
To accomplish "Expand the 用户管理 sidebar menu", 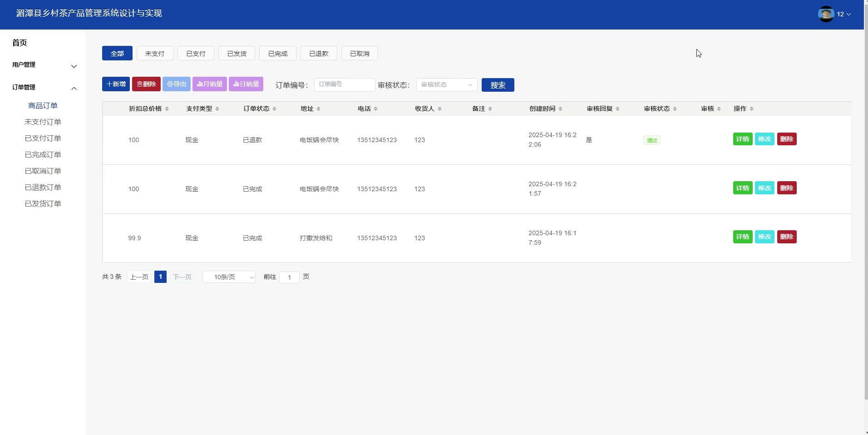I will pyautogui.click(x=44, y=65).
